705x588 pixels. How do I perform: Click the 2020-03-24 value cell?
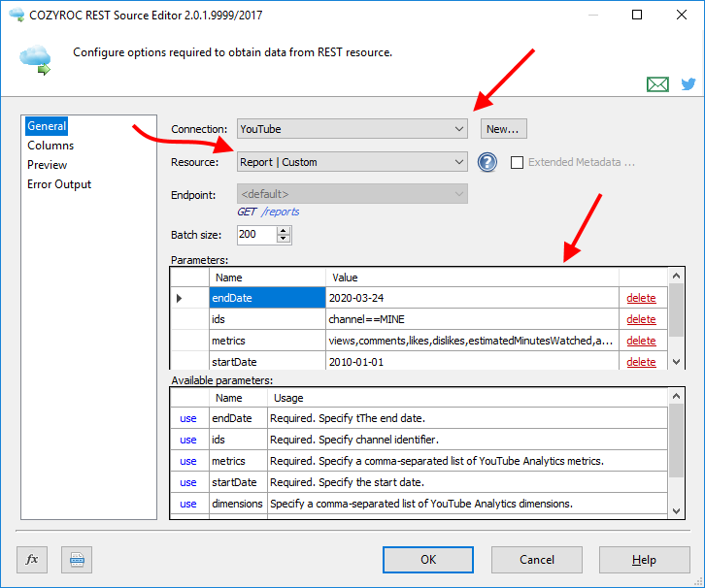472,298
